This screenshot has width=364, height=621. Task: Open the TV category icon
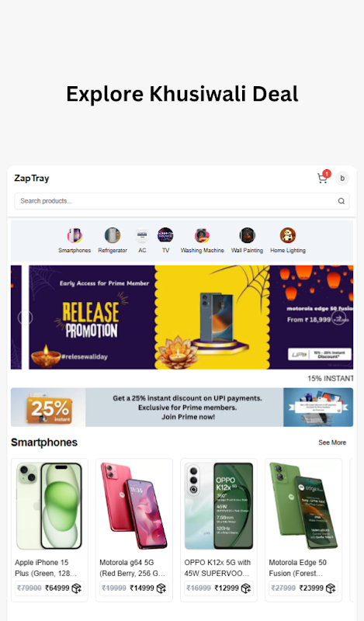point(165,235)
